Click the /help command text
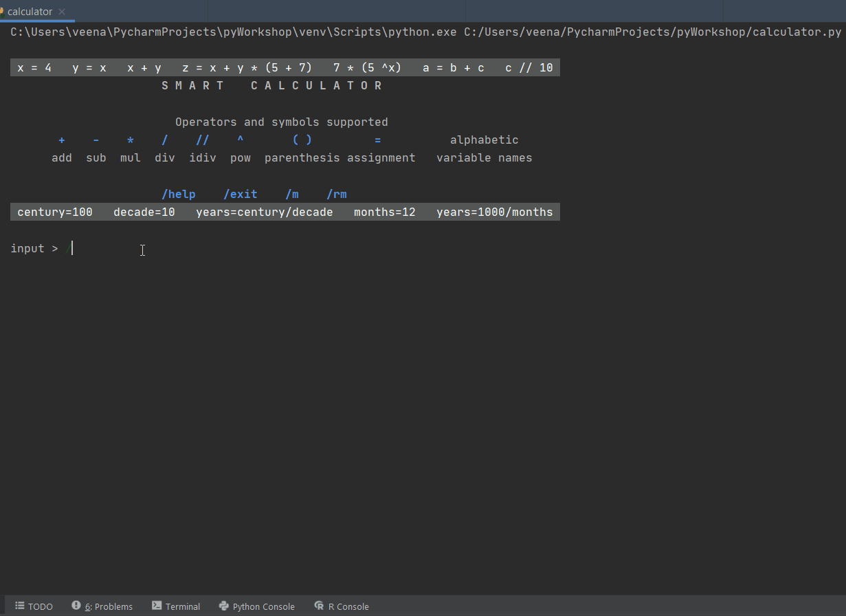This screenshot has width=846, height=616. (179, 194)
